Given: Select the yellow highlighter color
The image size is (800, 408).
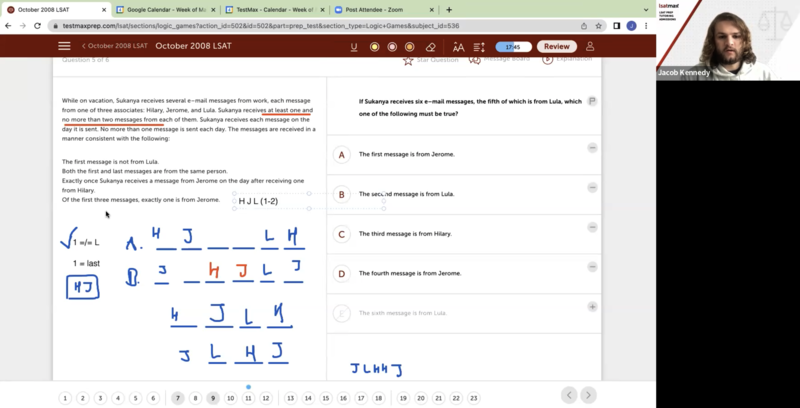Looking at the screenshot, I should point(374,46).
